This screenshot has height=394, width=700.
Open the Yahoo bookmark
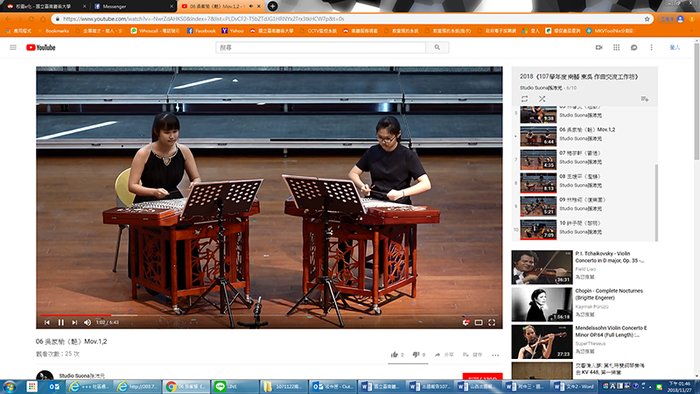233,31
